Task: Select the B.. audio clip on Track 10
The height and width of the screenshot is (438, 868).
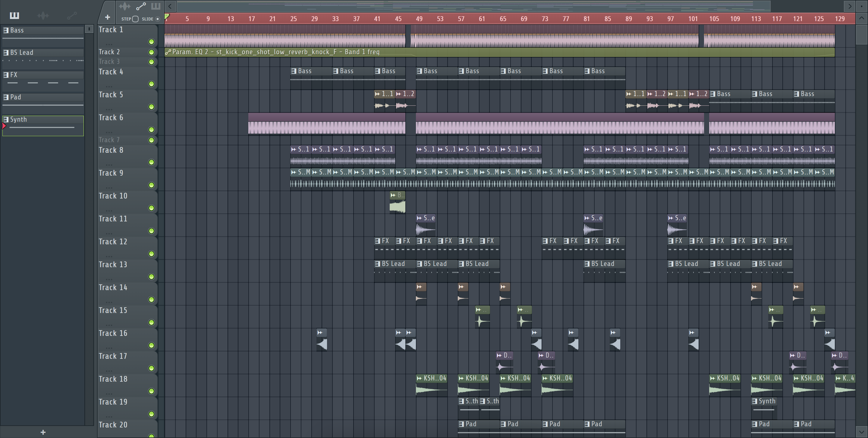Action: (x=397, y=202)
